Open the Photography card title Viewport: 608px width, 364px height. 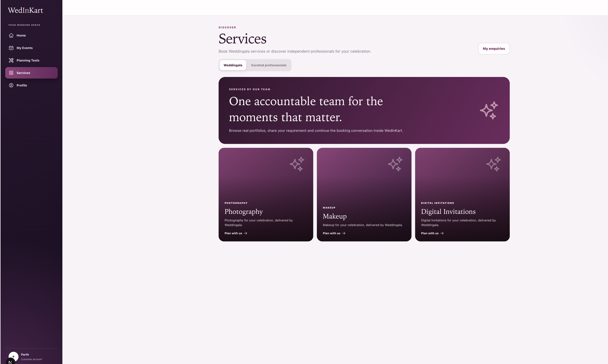point(243,212)
